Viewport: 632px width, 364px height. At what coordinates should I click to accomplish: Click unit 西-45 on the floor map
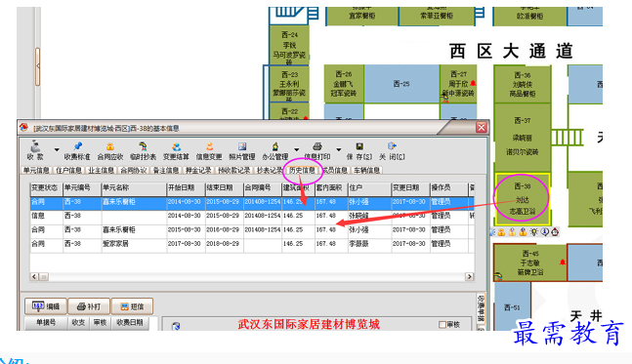pyautogui.click(x=530, y=263)
